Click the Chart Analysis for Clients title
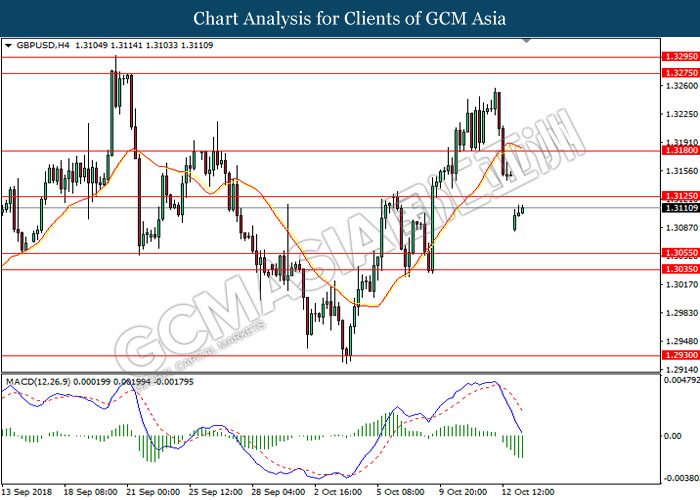The height and width of the screenshot is (500, 700). click(350, 19)
